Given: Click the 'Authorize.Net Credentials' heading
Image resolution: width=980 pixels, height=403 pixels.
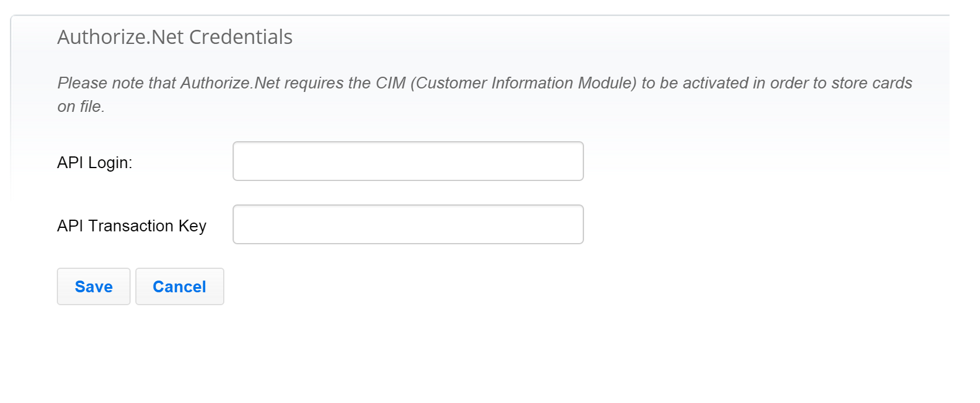Looking at the screenshot, I should 175,37.
